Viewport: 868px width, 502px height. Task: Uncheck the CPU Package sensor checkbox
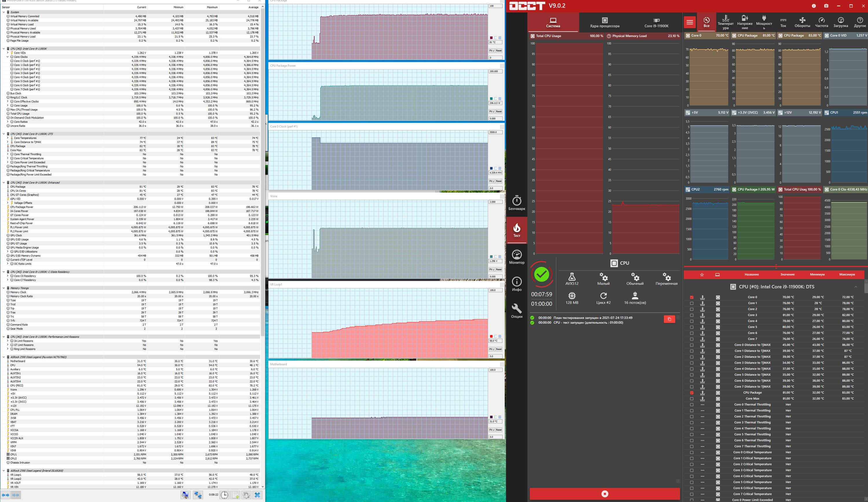pos(692,393)
